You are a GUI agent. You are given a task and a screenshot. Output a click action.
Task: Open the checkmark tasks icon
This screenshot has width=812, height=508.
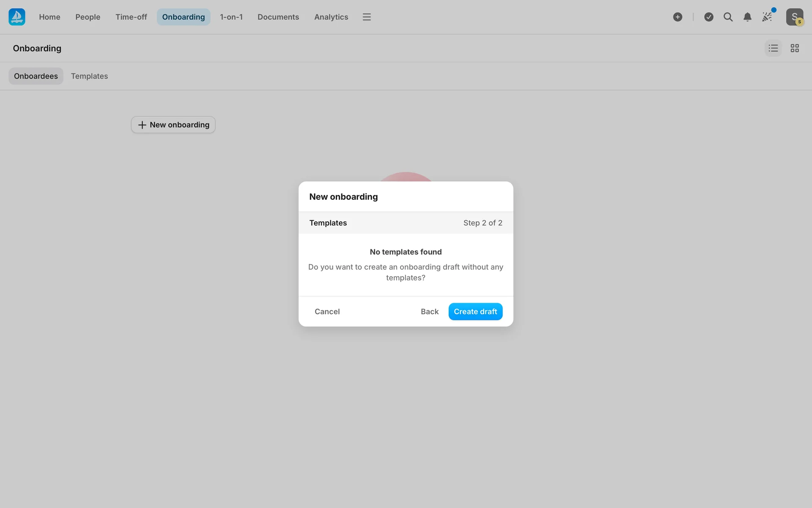(x=709, y=17)
